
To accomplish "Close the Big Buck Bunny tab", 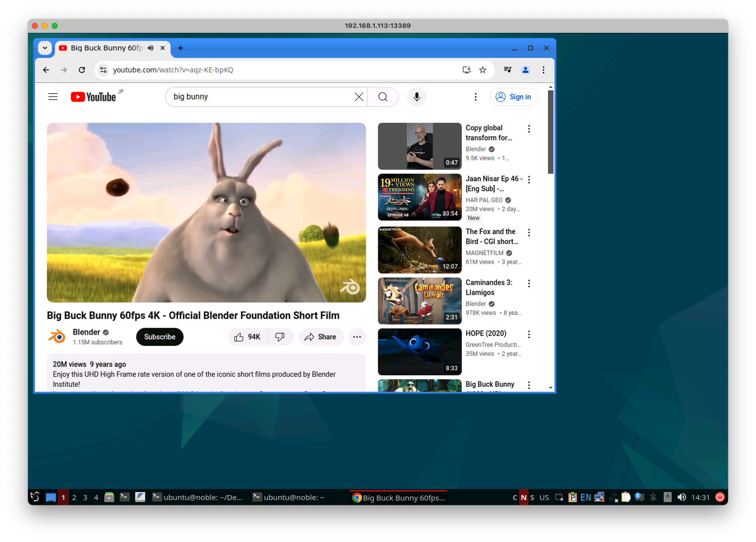I will 163,48.
